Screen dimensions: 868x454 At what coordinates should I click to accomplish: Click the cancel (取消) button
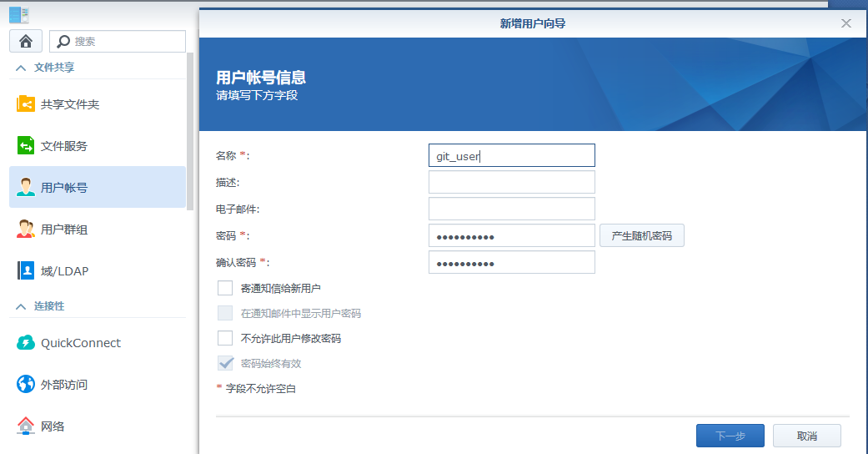pos(807,436)
